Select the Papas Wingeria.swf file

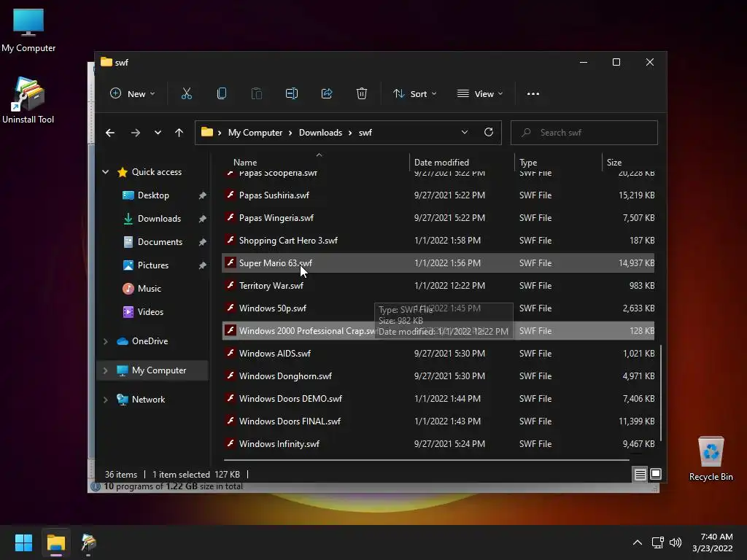[x=438, y=217]
